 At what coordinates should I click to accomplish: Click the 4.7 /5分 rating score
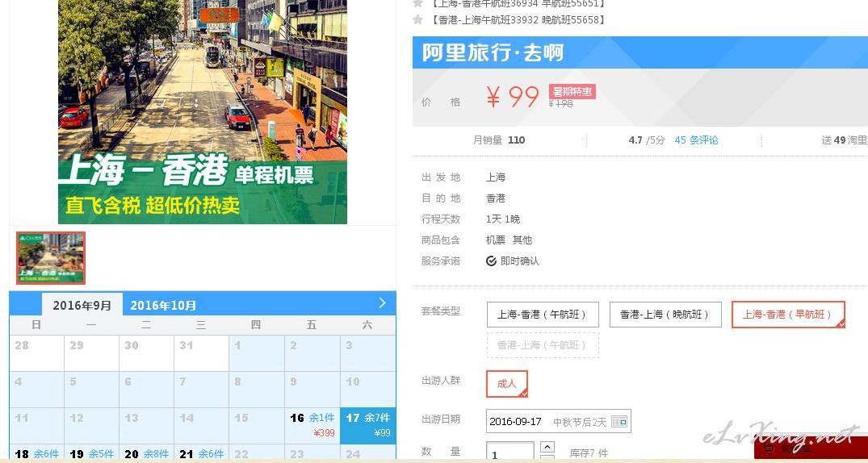pyautogui.click(x=647, y=140)
